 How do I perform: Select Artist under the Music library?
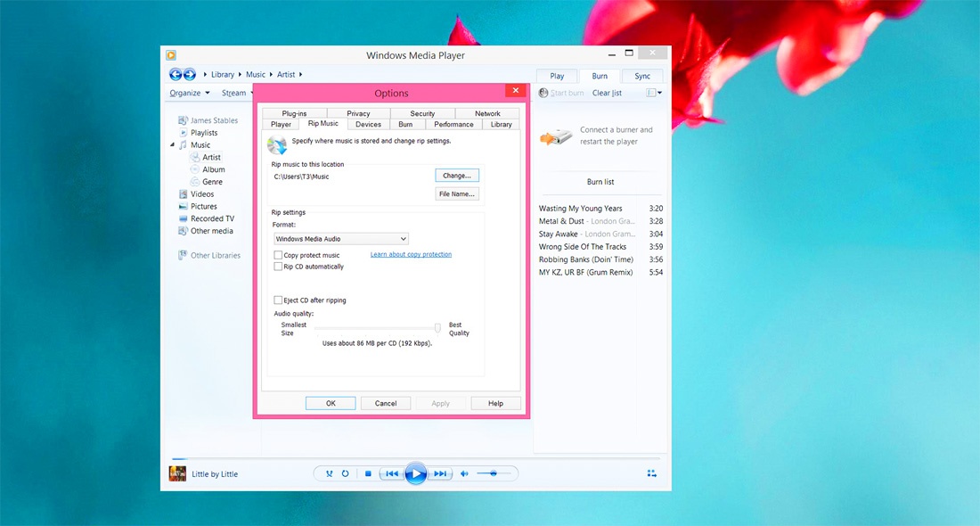(209, 157)
